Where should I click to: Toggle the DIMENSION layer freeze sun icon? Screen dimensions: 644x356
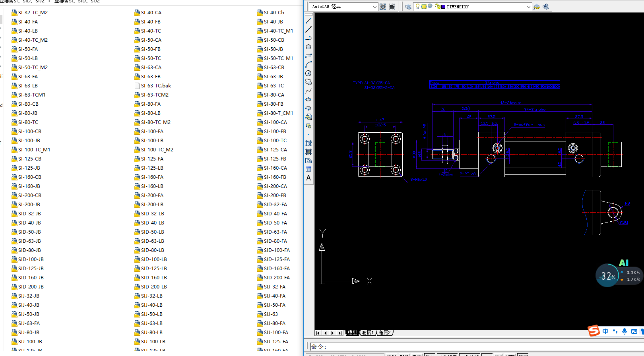pos(424,7)
